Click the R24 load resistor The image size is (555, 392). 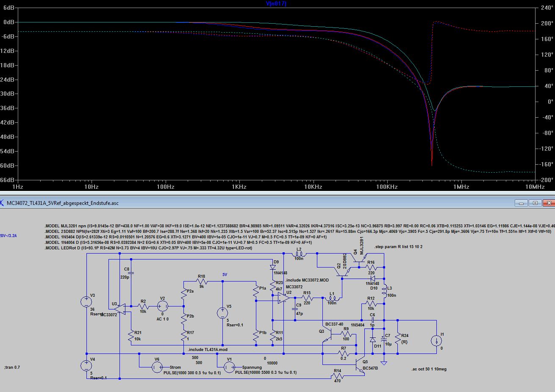[x=398, y=338]
